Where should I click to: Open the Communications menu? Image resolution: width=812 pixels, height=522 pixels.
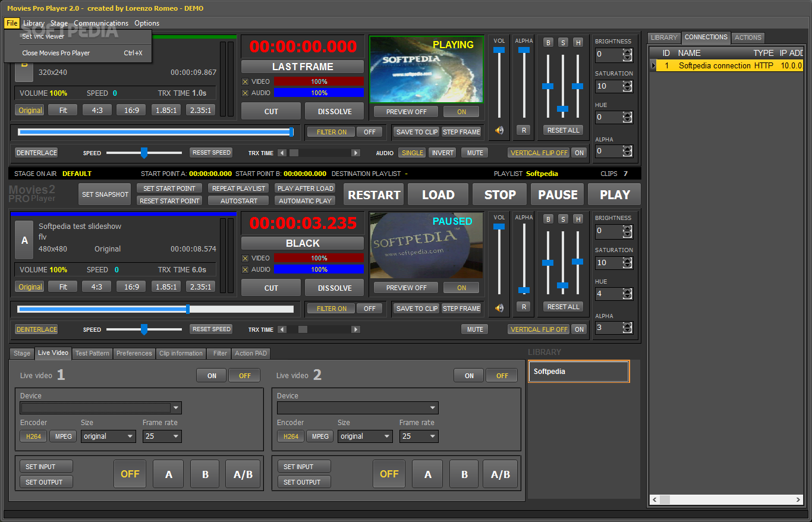tap(101, 23)
